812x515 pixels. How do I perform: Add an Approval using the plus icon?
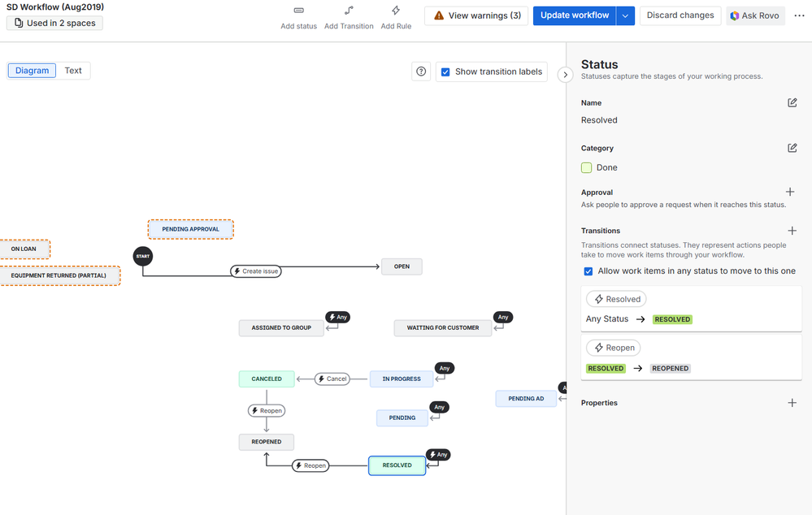(x=790, y=192)
